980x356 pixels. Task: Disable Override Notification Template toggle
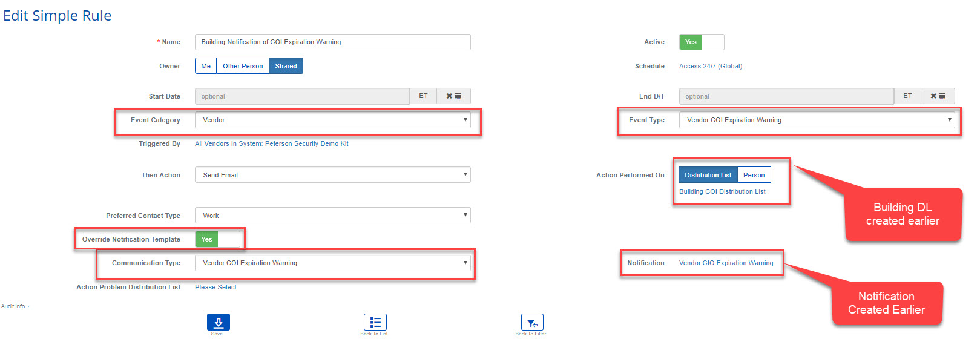tap(217, 239)
